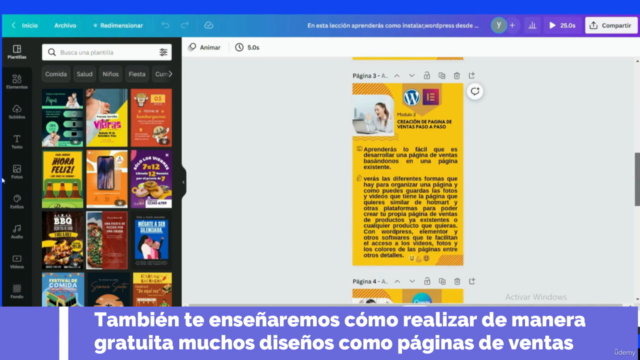Select the Página 3 yellow design canvas
640x360 pixels.
[408, 174]
